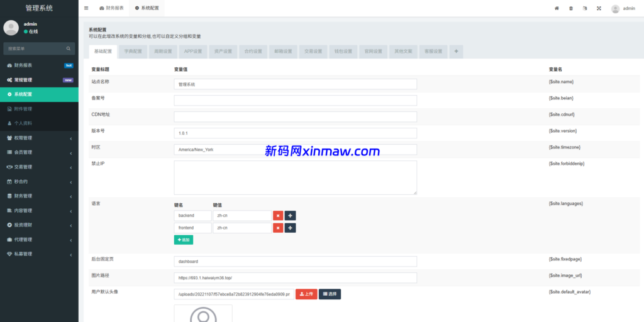Click the default avatar preview thumbnail
Image resolution: width=644 pixels, height=322 pixels.
[x=203, y=313]
